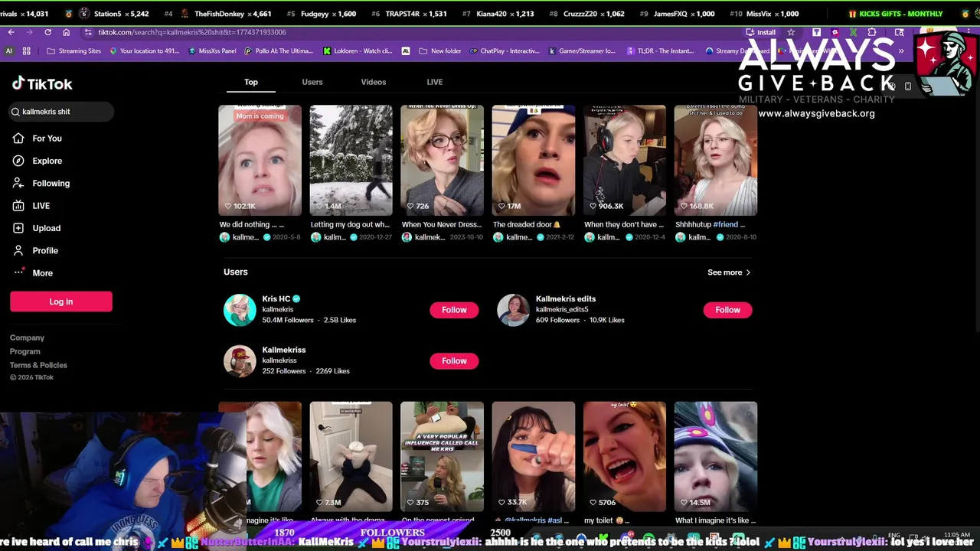Open the Lokloren bookmark
This screenshot has height=551, width=980.
point(358,51)
